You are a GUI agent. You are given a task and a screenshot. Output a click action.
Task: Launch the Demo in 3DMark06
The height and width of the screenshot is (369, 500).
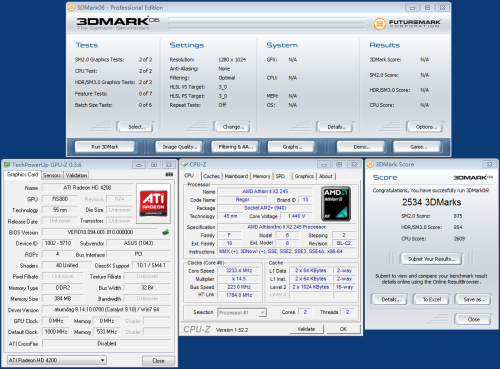(361, 147)
